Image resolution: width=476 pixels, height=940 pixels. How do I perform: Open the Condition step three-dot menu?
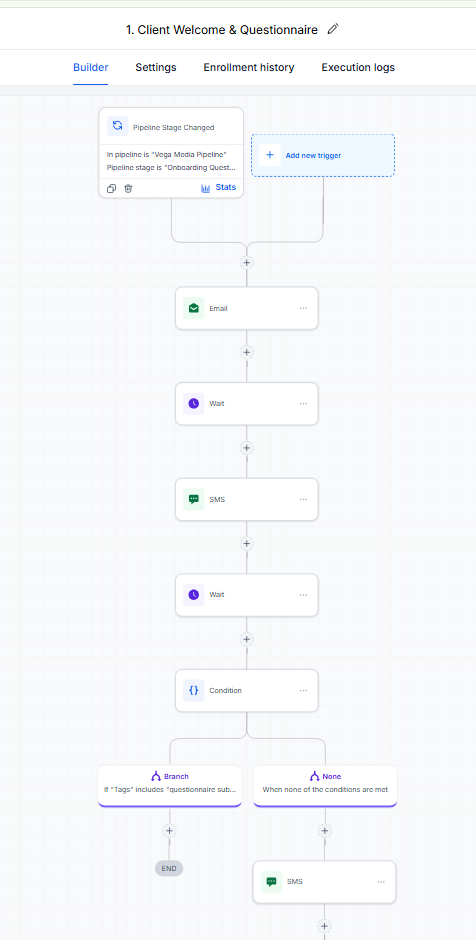[303, 691]
